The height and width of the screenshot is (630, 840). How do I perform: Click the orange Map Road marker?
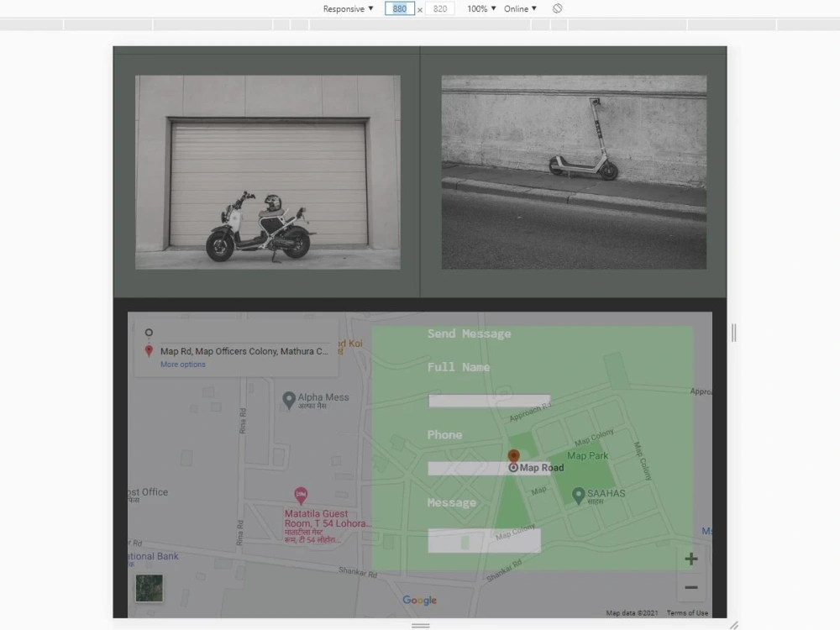(513, 456)
